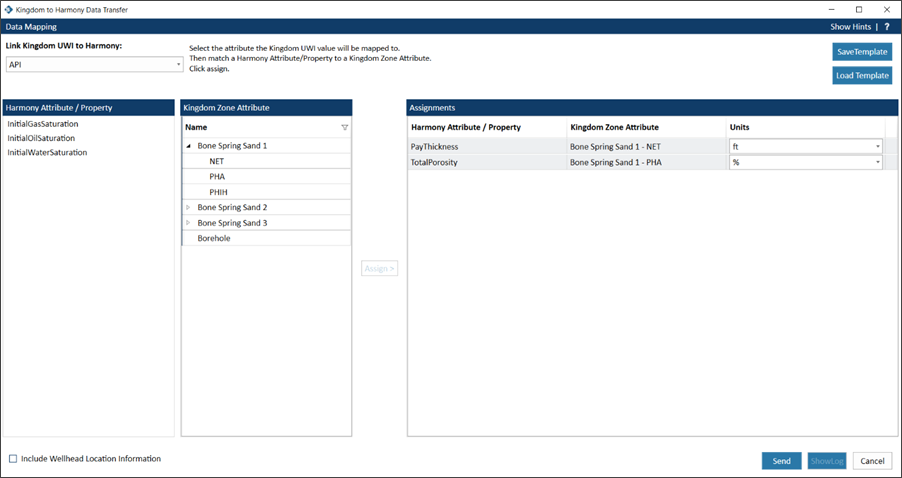902x478 pixels.
Task: Enable Include Wellhead Location Information checkbox
Action: coord(13,459)
